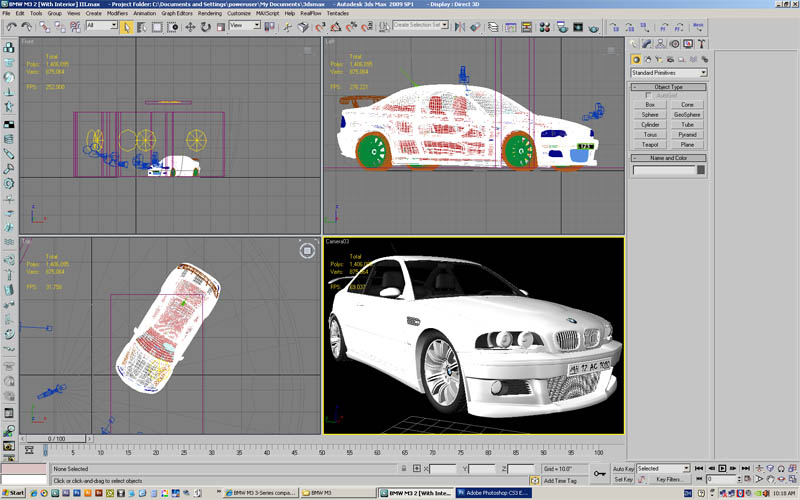Click the Align tool icon
The image size is (800, 500).
coord(475,27)
